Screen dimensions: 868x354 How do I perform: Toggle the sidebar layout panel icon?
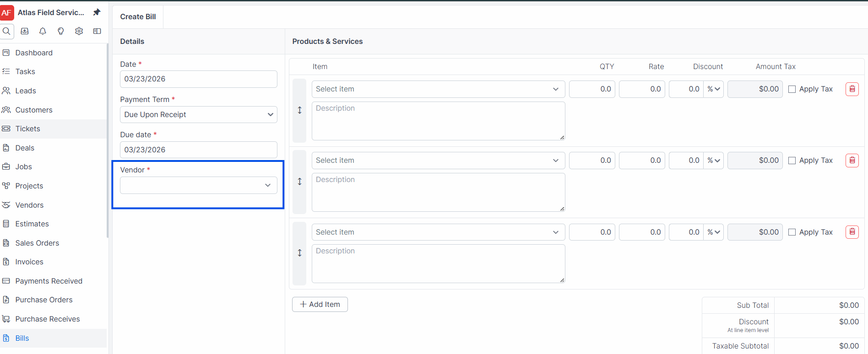click(97, 31)
